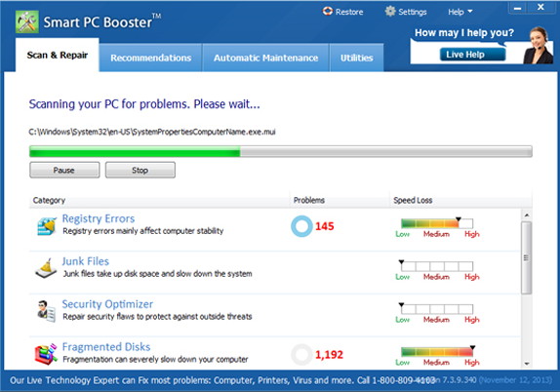Viewport: 560px width, 392px height.
Task: Click the 145 registry problems count
Action: pos(324,226)
